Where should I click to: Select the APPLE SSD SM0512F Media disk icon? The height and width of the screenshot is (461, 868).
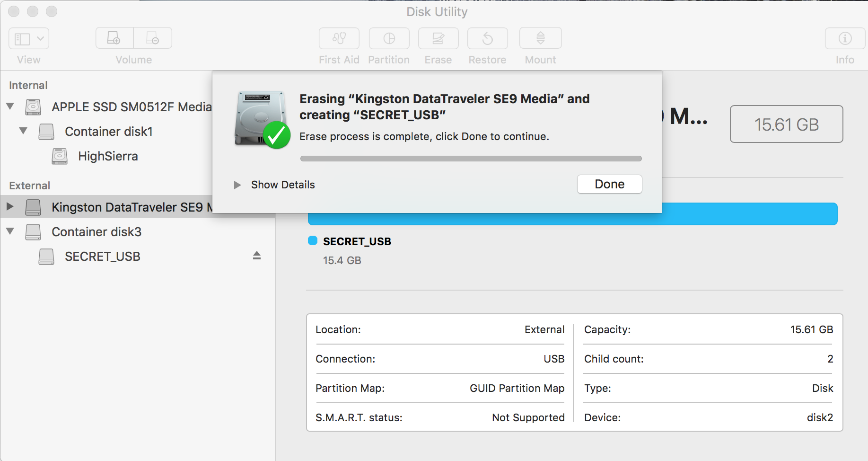click(x=33, y=107)
